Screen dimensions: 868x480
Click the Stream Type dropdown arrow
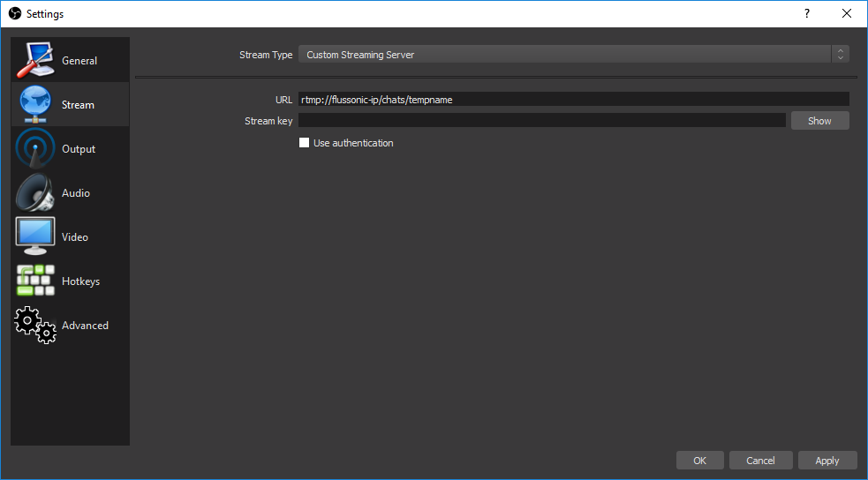point(840,55)
